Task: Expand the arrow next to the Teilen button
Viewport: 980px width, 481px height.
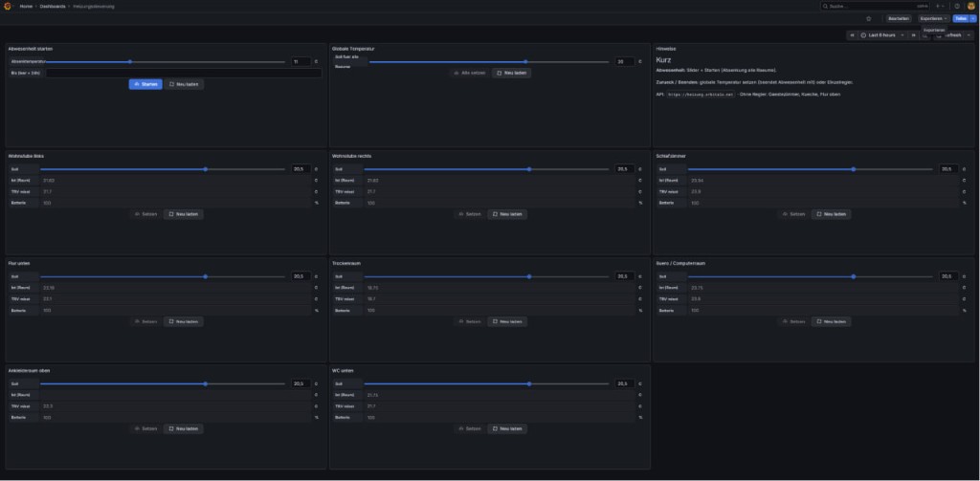Action: click(973, 19)
